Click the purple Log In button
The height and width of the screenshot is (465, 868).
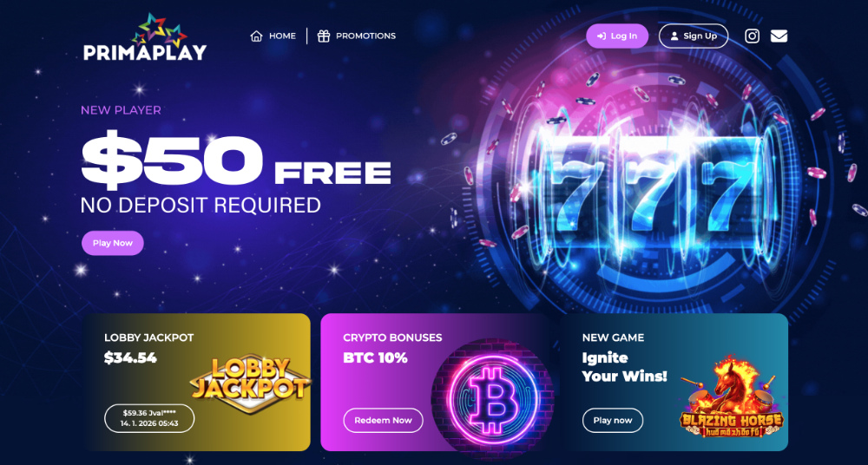point(617,36)
